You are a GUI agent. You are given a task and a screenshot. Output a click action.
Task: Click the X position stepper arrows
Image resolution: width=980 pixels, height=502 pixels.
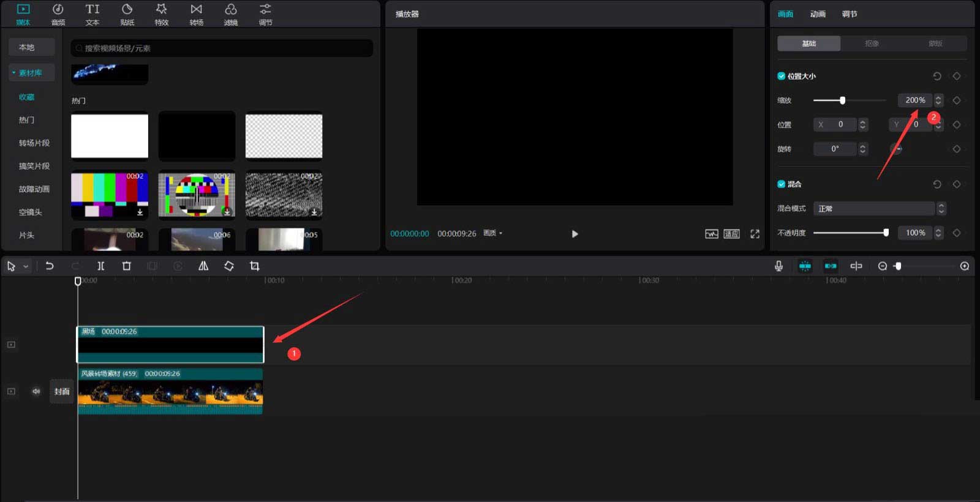(862, 124)
